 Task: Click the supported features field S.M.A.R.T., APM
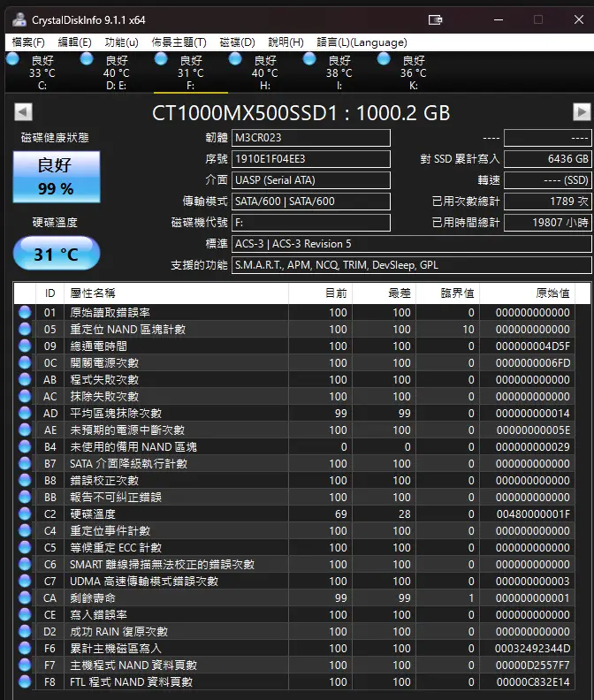click(412, 265)
